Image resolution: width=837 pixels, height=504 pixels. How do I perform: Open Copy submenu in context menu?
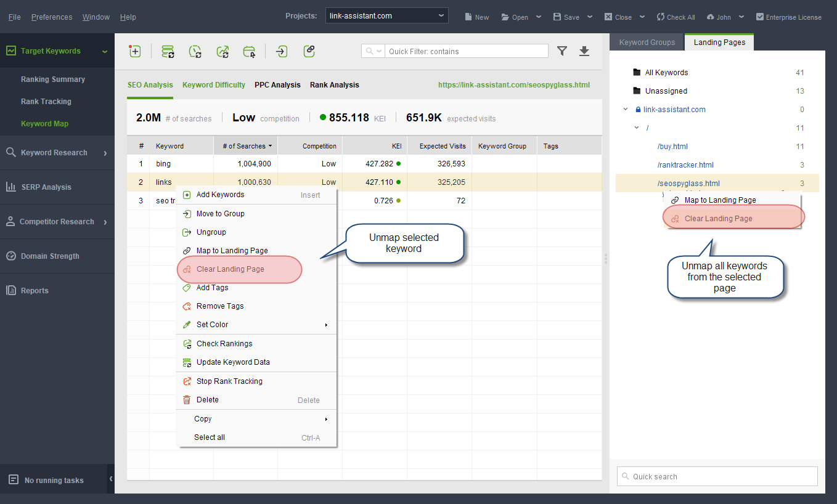256,419
